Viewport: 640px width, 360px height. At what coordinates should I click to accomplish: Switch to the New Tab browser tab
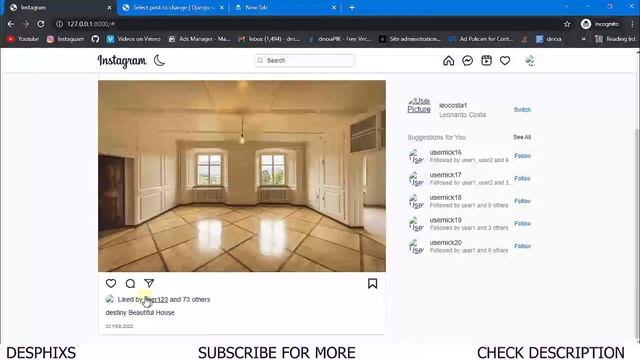coord(285,8)
